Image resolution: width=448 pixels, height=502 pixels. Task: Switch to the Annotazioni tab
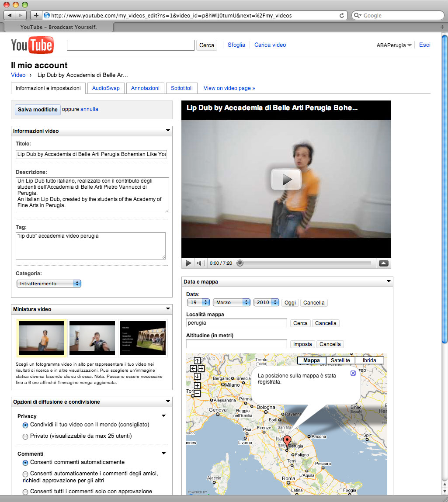145,88
